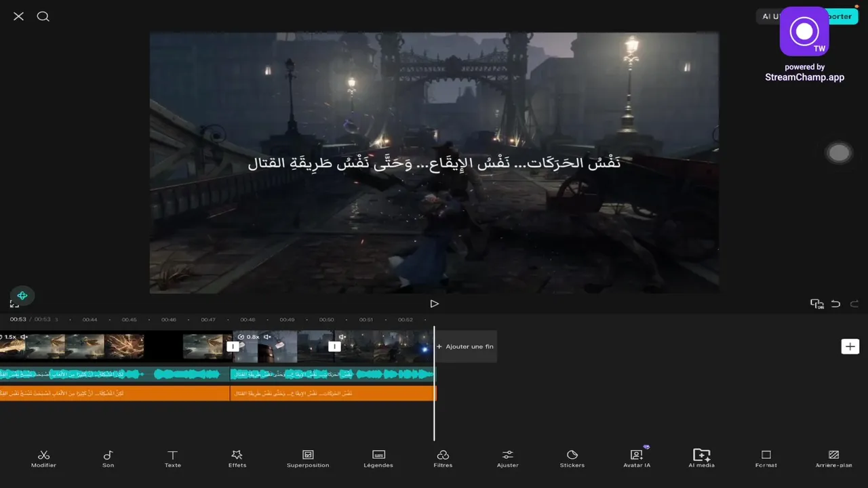
Task: Select the last video clip near the playhead
Action: [x=384, y=346]
